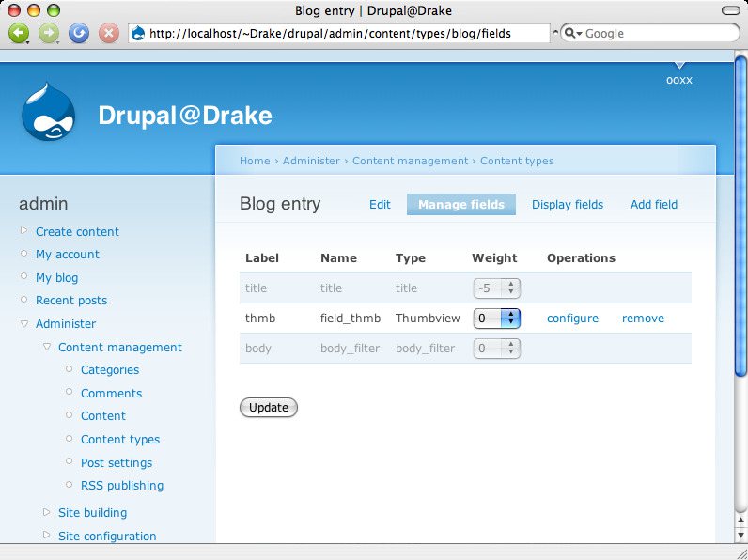Open the Administer breadcrumb link
Image resolution: width=748 pixels, height=560 pixels.
pos(311,161)
